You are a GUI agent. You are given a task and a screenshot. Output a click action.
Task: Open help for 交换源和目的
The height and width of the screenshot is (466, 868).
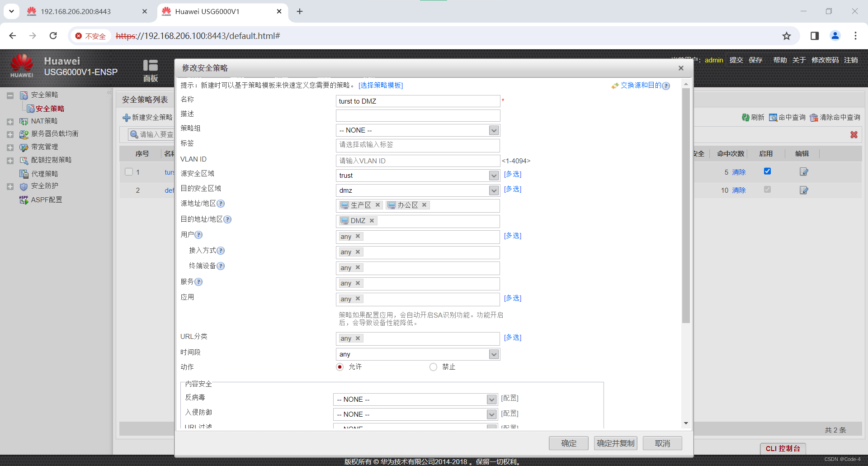click(666, 86)
